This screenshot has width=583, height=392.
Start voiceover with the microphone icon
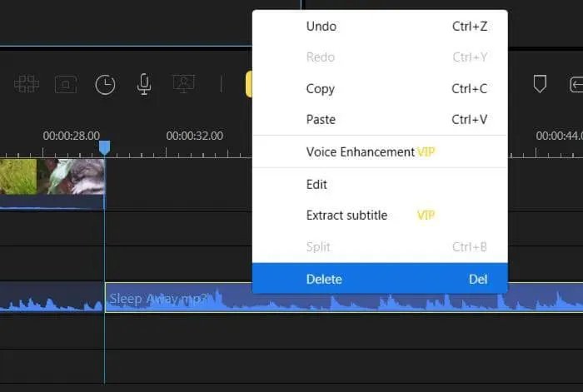(x=144, y=84)
